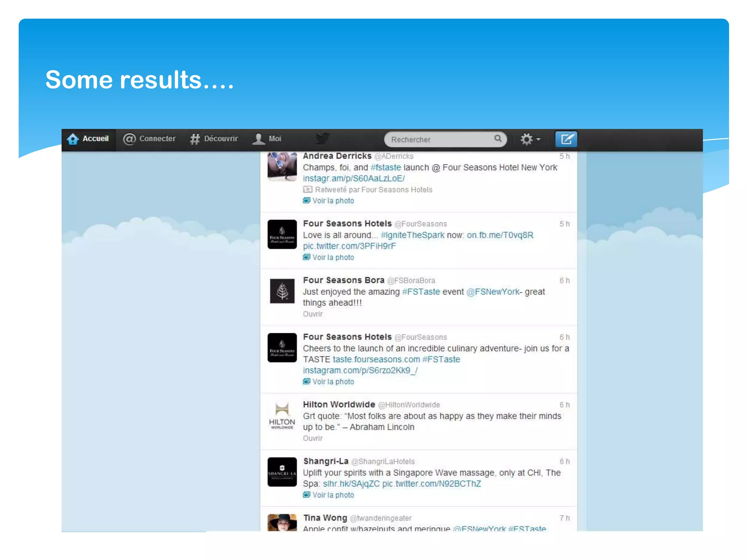Open Tina Wong profile name
Screen dimensions: 747x560
tap(325, 518)
